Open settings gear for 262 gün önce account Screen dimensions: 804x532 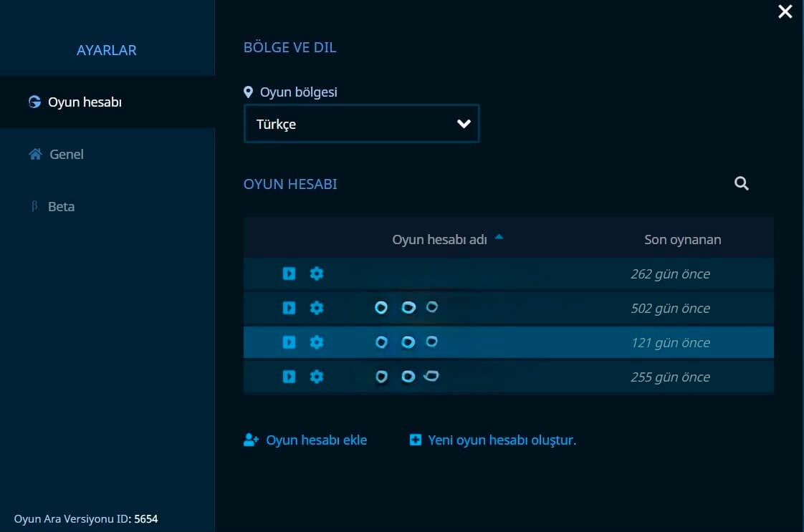click(x=317, y=274)
